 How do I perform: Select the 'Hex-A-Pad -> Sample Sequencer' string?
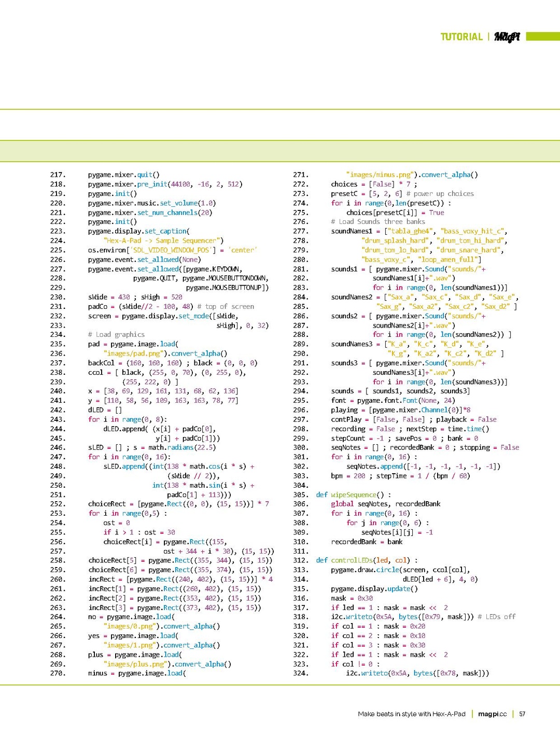click(163, 240)
